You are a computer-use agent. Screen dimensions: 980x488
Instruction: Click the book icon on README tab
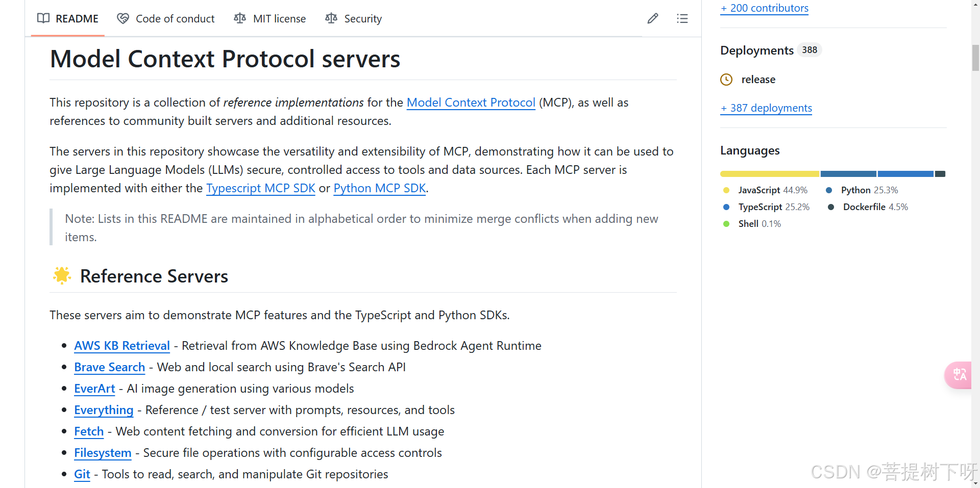point(43,19)
